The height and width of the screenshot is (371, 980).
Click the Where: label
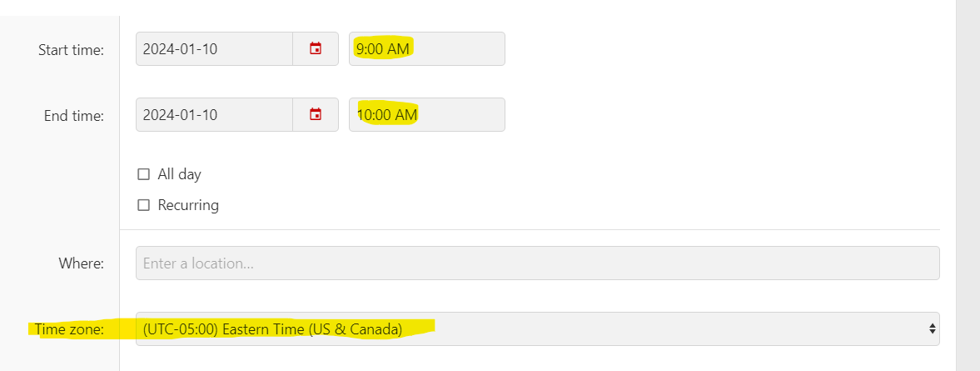coord(82,263)
